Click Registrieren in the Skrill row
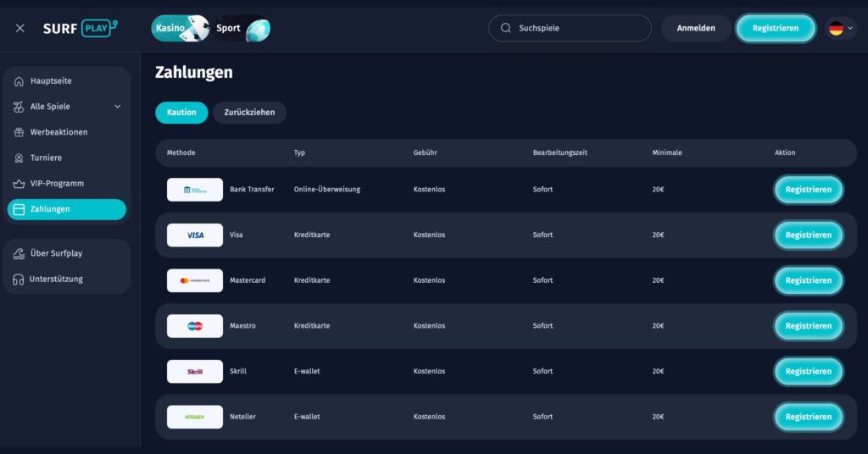Viewport: 868px width, 454px height. tap(808, 372)
